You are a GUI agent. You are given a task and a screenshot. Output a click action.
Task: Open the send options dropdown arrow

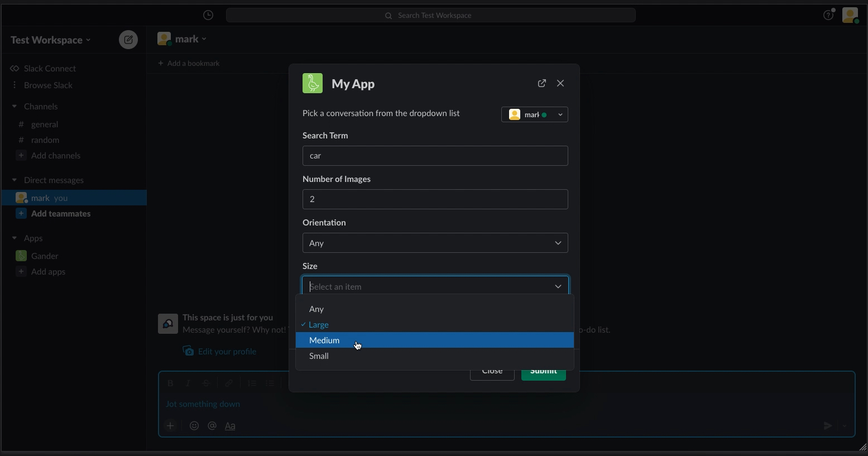[845, 426]
